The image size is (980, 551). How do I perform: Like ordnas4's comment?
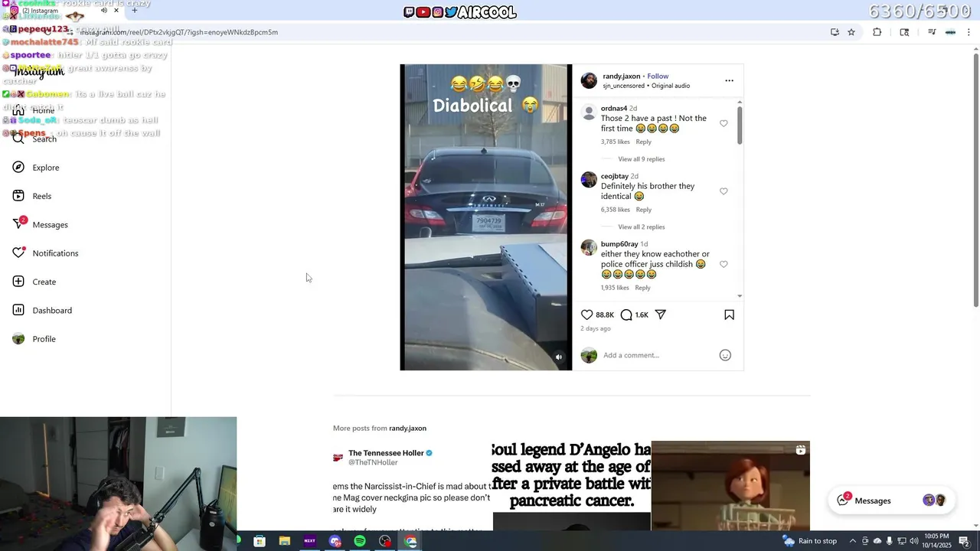pos(724,123)
